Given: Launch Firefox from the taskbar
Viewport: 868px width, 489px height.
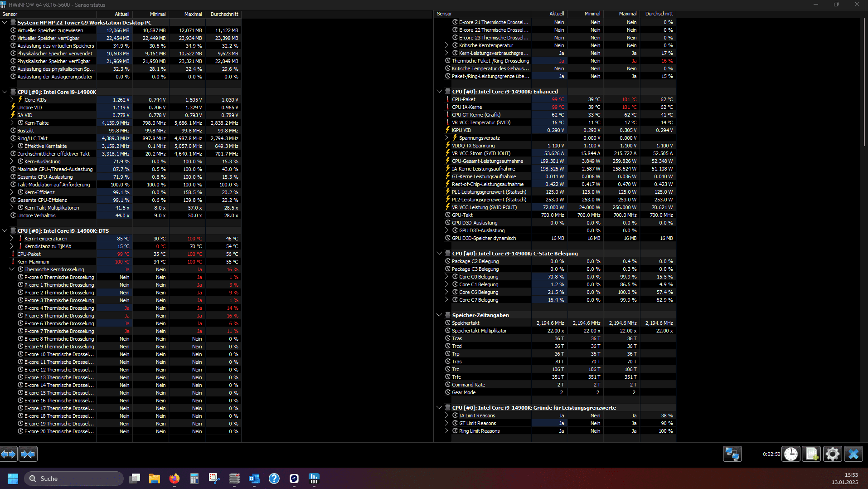Looking at the screenshot, I should 175,479.
